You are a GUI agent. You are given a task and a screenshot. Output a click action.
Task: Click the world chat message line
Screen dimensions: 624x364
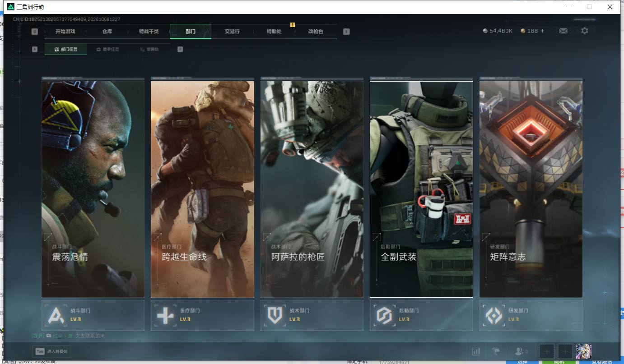69,336
